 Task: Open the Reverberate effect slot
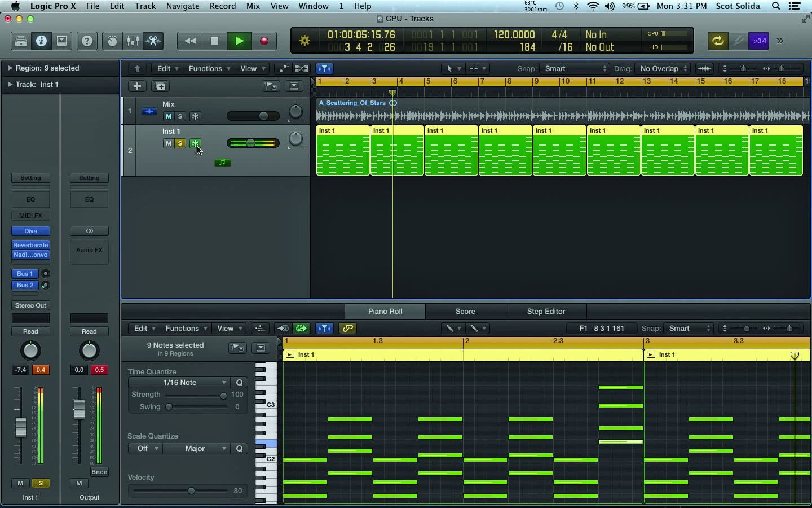(30, 245)
